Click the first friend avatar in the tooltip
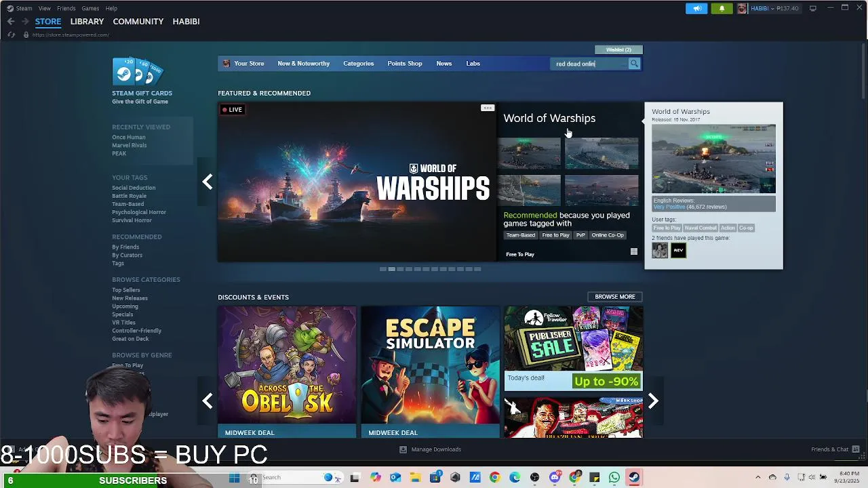Screen dimensions: 868x488 click(660, 250)
